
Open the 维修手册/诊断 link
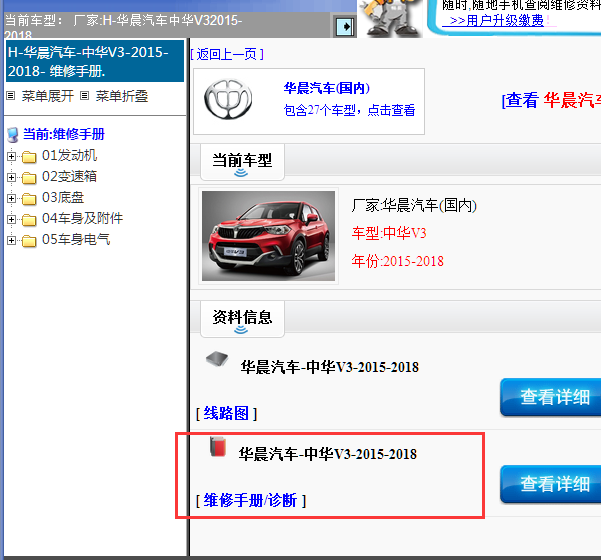[251, 501]
